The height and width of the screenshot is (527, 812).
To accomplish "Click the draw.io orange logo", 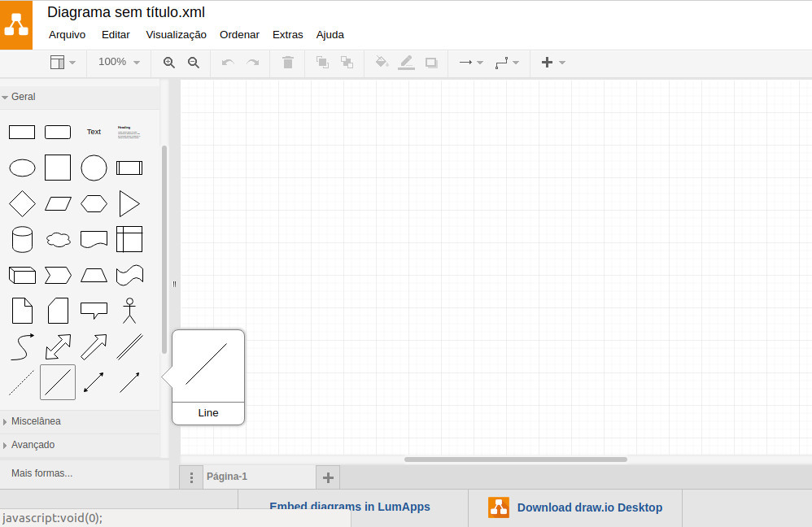I will (x=16, y=25).
